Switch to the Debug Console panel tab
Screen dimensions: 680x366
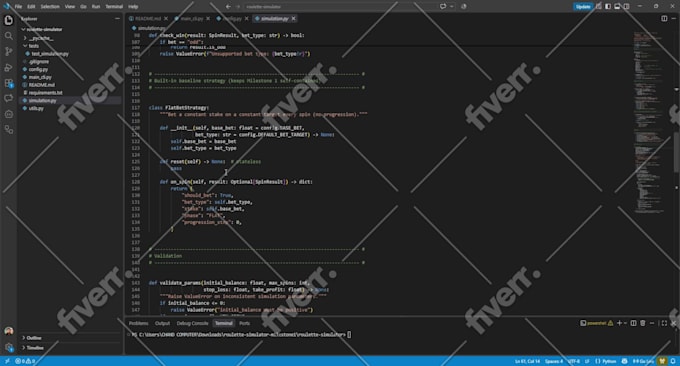point(192,324)
